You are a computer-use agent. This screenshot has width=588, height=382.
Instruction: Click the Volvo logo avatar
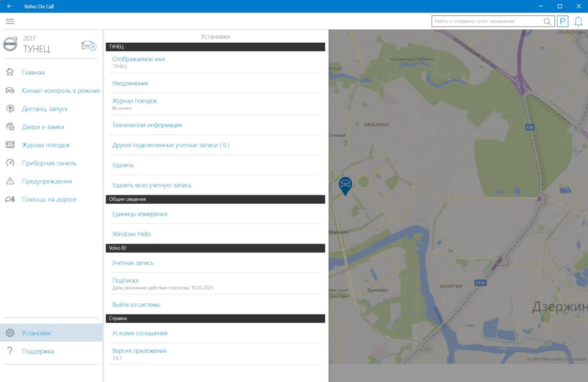pyautogui.click(x=10, y=44)
